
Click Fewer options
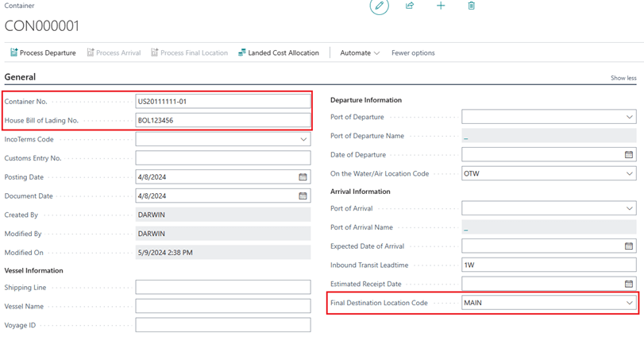point(413,53)
